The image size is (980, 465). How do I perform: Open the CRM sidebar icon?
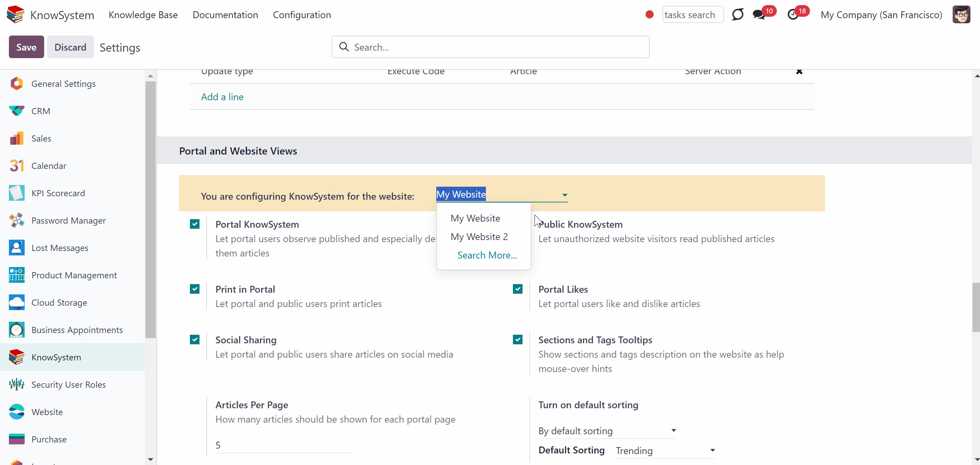(x=17, y=111)
